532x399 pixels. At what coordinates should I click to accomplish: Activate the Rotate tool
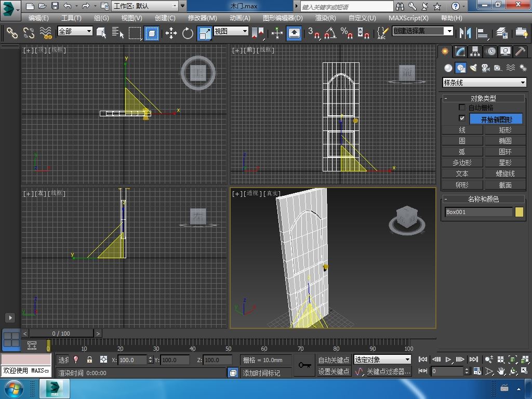click(188, 33)
